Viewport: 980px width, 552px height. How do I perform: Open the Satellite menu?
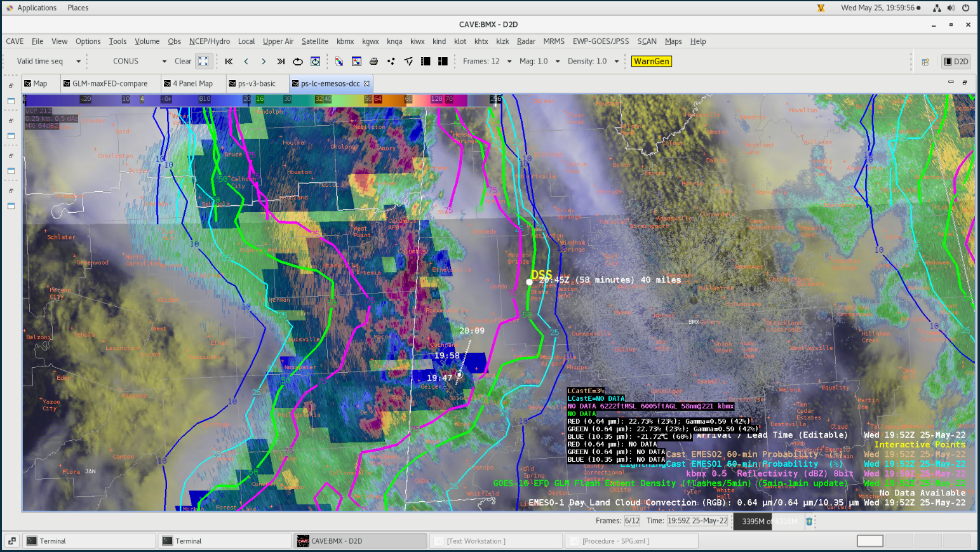pyautogui.click(x=314, y=41)
